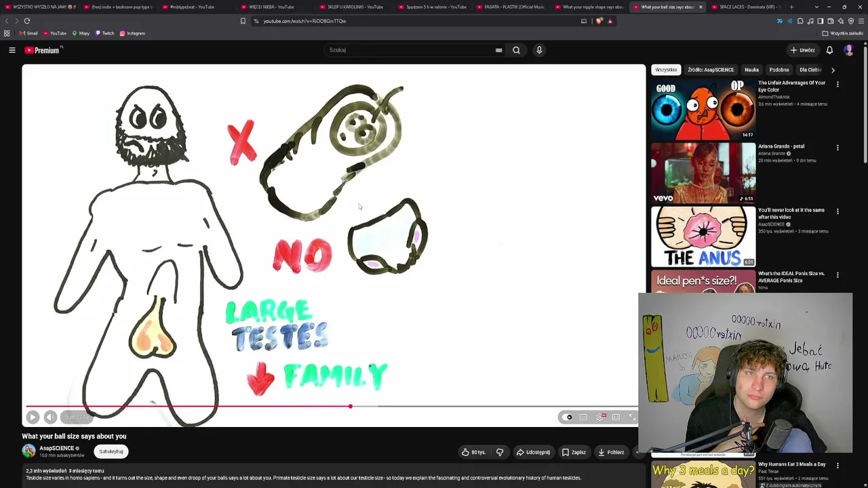Switch to 'WIĘCEJ NIEBA - YouTube' tab
Image resolution: width=868 pixels, height=488 pixels.
271,7
